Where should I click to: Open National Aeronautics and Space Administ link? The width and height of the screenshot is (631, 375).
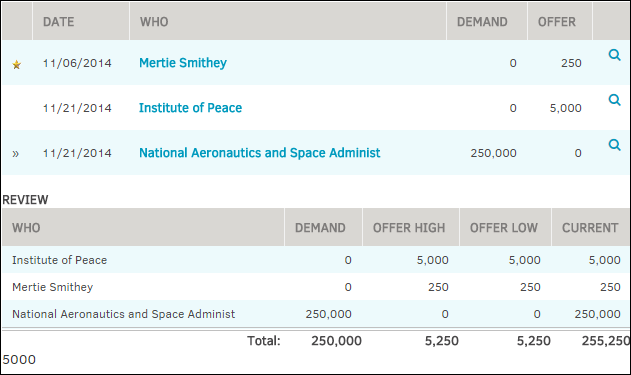coord(260,153)
